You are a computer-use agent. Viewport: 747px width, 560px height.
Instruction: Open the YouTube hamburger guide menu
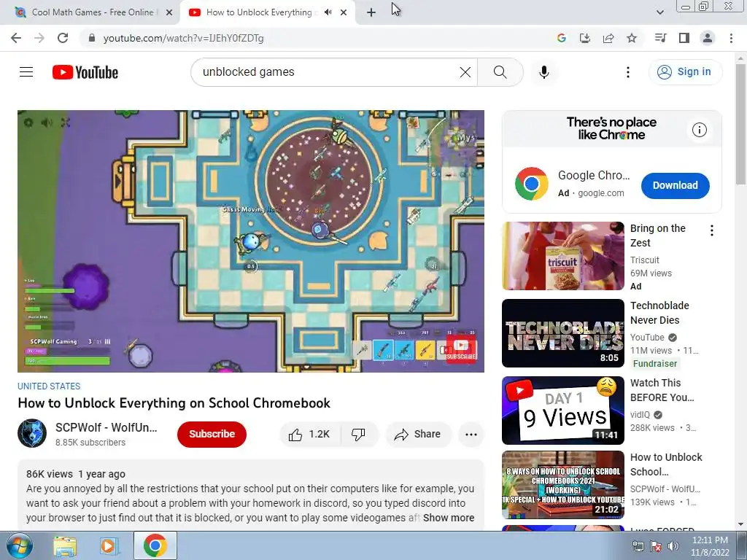click(26, 72)
